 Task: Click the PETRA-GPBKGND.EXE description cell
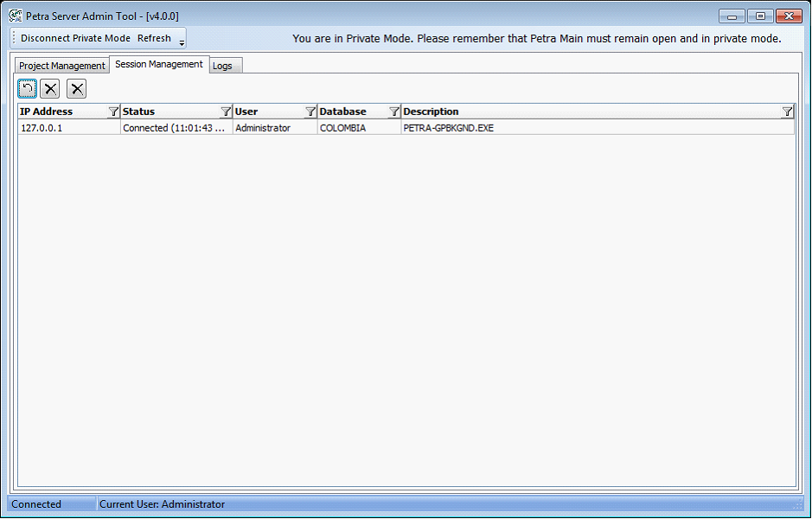tap(448, 128)
